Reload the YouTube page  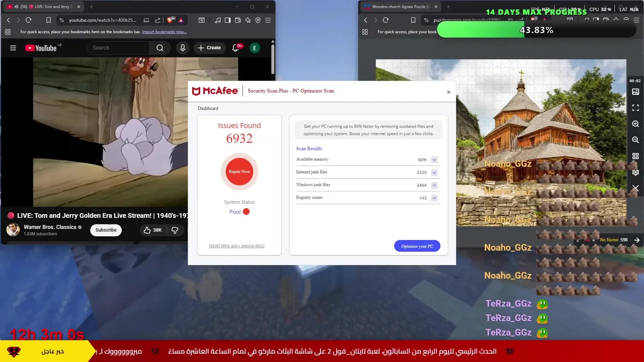pyautogui.click(x=28, y=20)
